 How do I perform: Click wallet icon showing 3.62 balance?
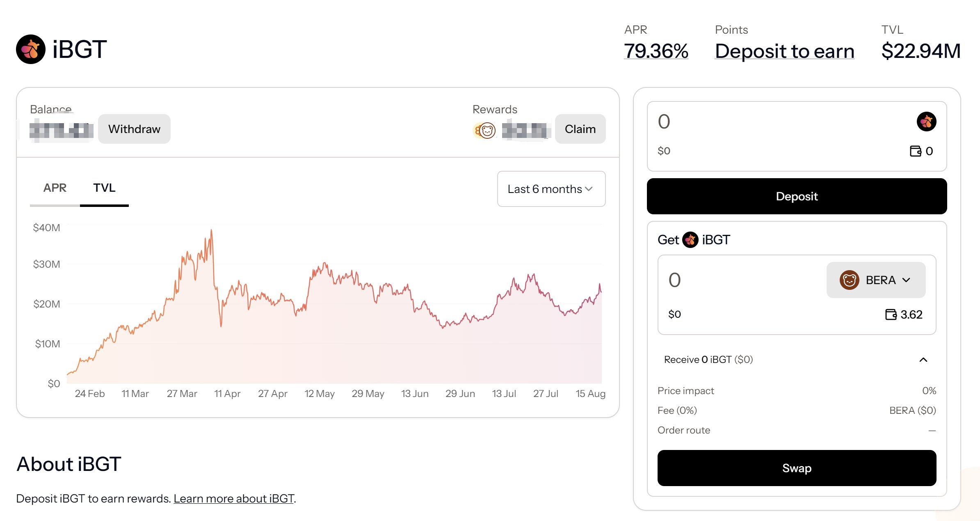[x=891, y=314]
